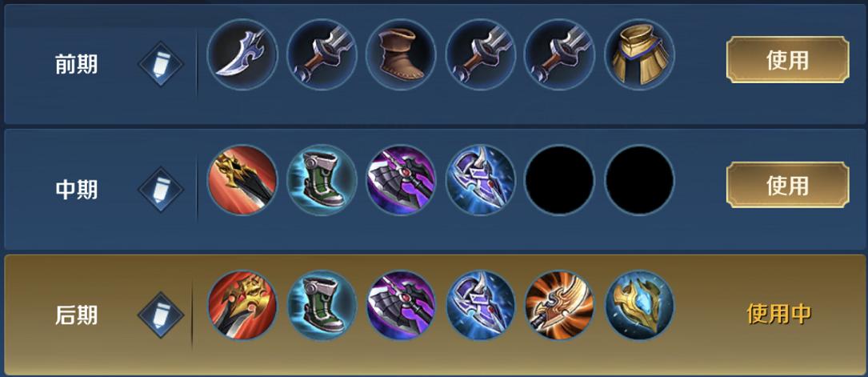Select the purple axe item in 中期 row
This screenshot has height=377, width=868.
click(x=401, y=180)
